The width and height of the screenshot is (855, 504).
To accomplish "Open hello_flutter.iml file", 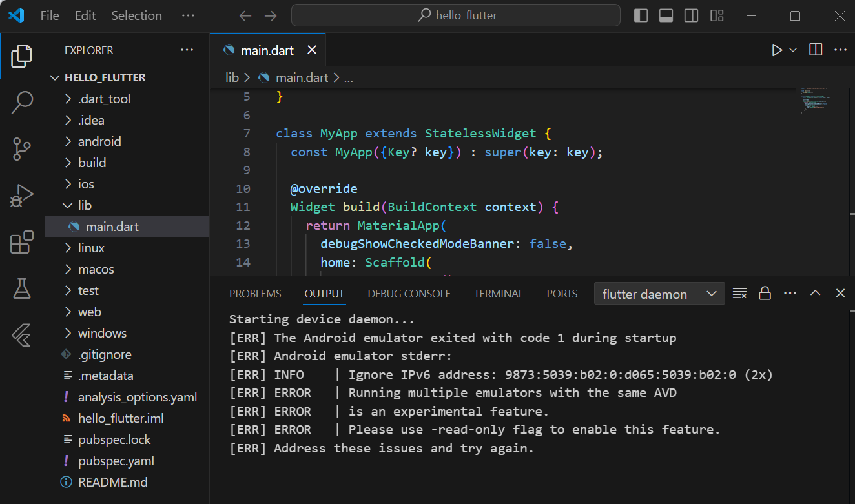I will click(127, 418).
